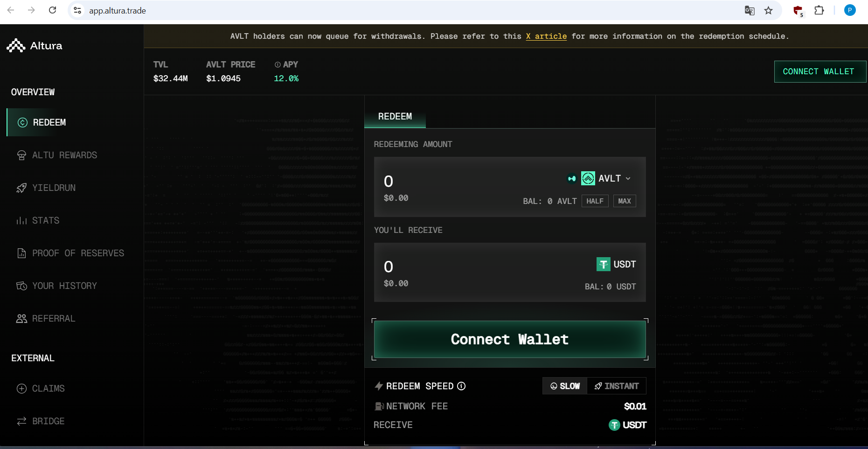The image size is (868, 449).
Task: Open Referral people icon
Action: coord(21,318)
